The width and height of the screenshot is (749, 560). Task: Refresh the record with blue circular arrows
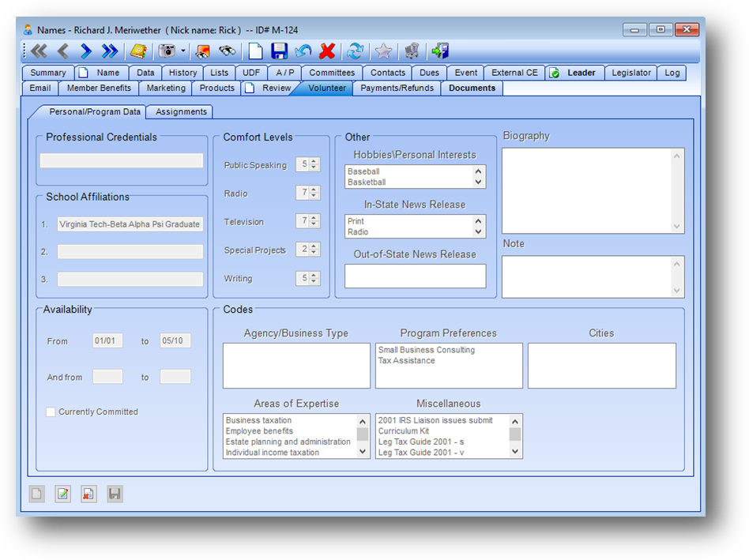coord(355,51)
